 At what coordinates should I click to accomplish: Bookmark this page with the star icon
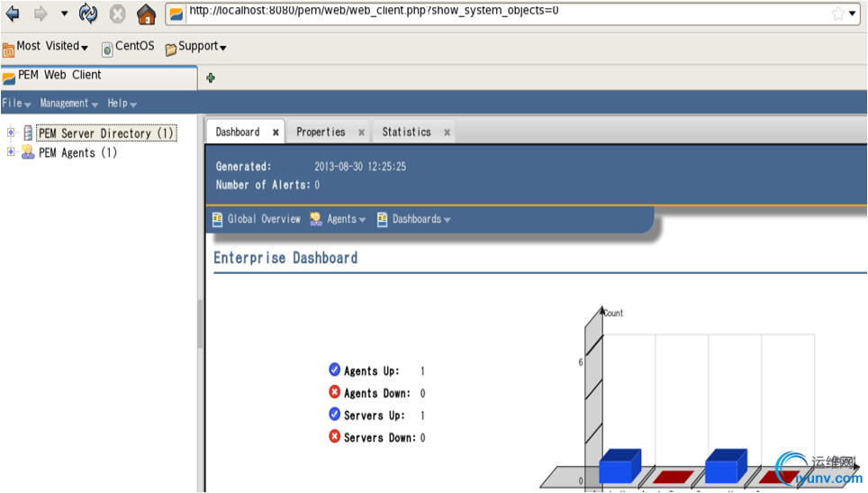pyautogui.click(x=837, y=14)
